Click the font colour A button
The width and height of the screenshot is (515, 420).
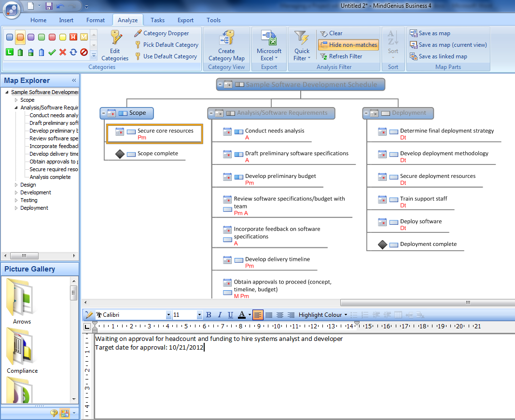[242, 315]
